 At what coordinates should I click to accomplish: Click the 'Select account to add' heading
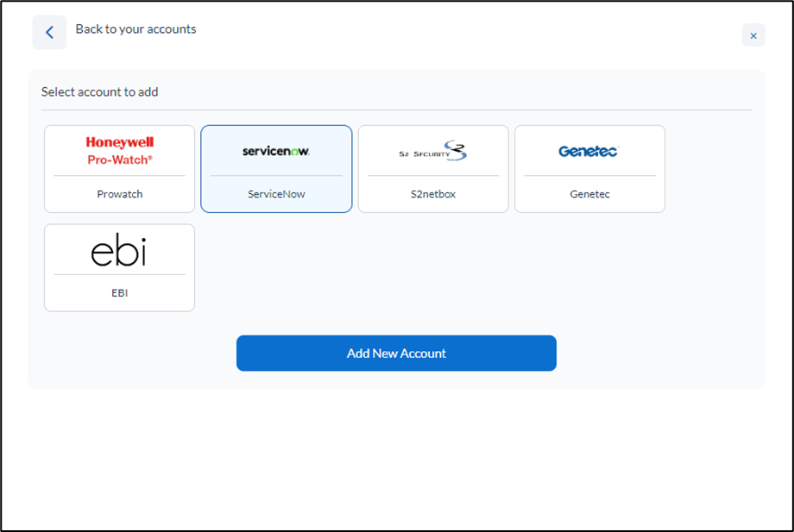point(100,92)
